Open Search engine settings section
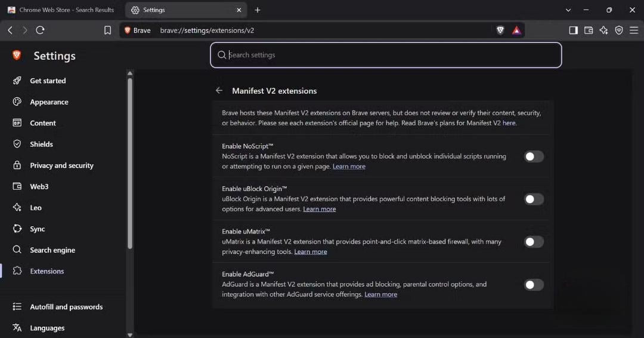 click(52, 250)
